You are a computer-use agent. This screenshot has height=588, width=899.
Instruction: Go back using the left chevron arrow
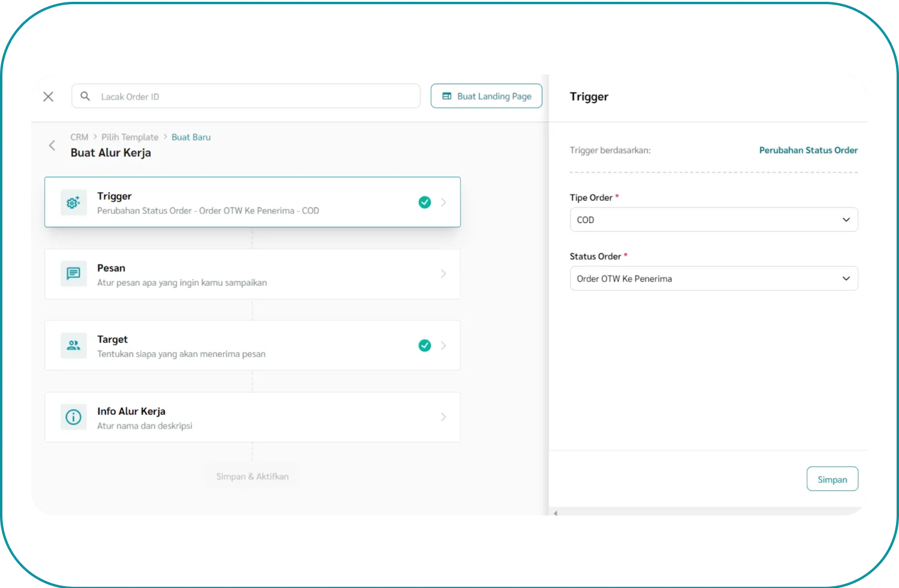coord(52,145)
